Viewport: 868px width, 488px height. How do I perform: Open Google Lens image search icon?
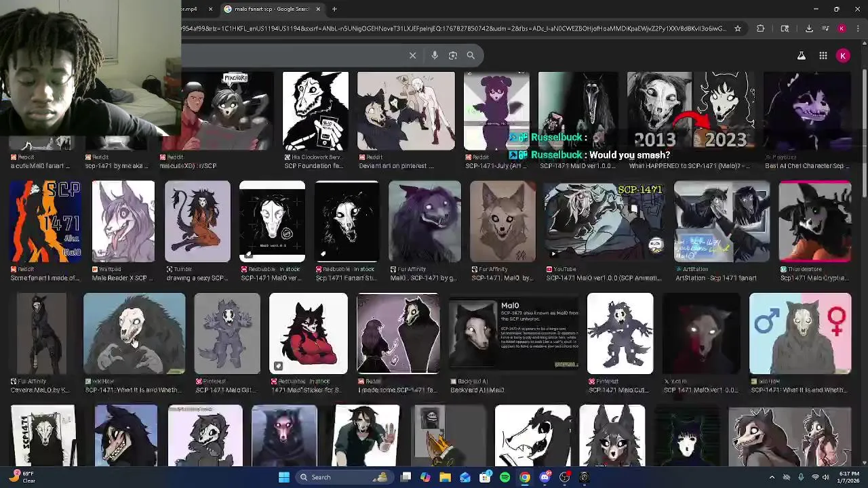point(453,56)
